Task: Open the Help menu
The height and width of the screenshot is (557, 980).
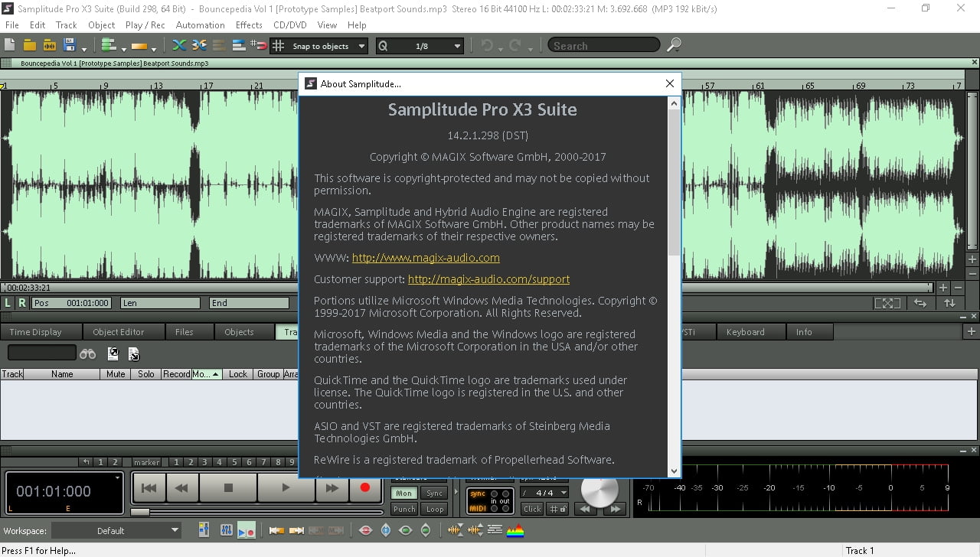Action: [357, 24]
